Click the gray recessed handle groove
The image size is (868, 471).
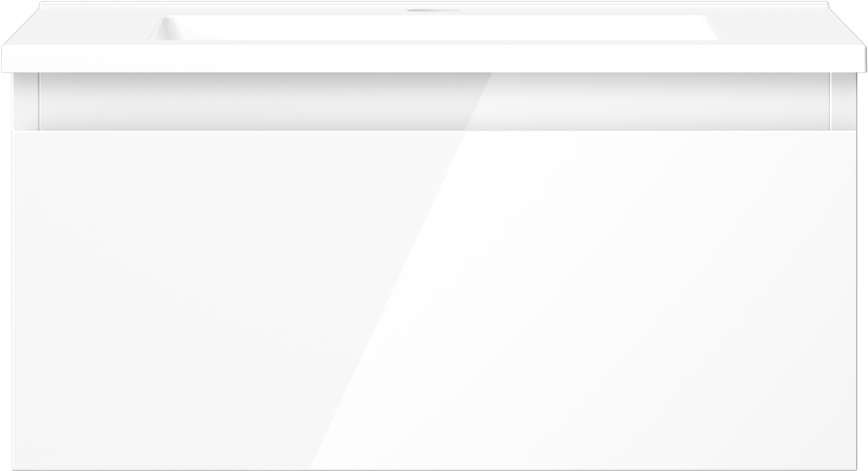pos(434,101)
